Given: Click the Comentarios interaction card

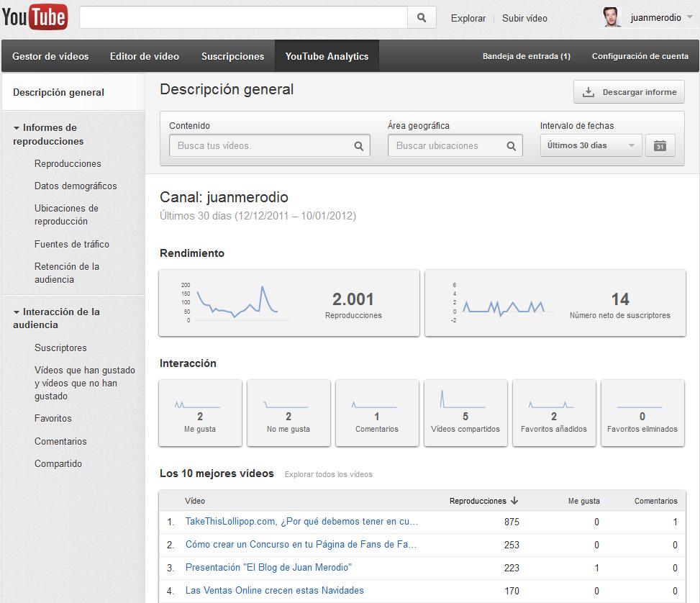Looking at the screenshot, I should (377, 413).
